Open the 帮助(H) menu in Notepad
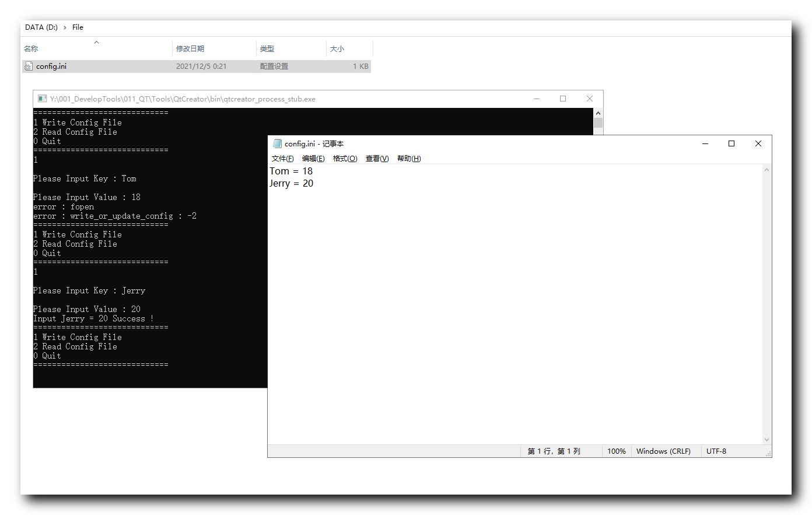 coord(409,159)
